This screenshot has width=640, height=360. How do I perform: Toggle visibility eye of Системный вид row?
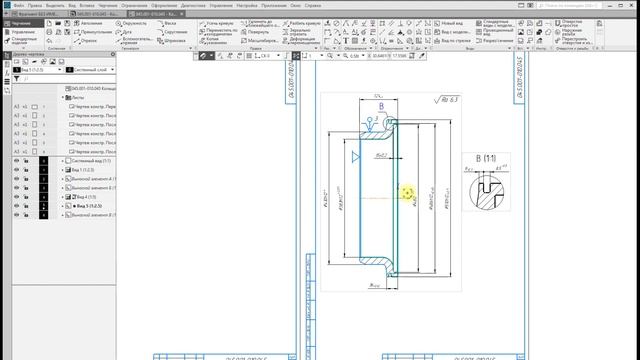pyautogui.click(x=17, y=161)
